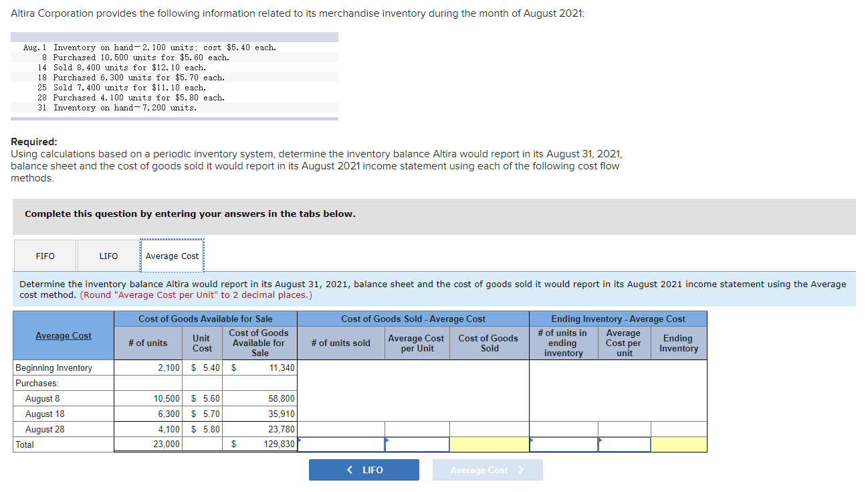This screenshot has width=868, height=492.
Task: Click the '# of units sold' column header
Action: pyautogui.click(x=341, y=343)
